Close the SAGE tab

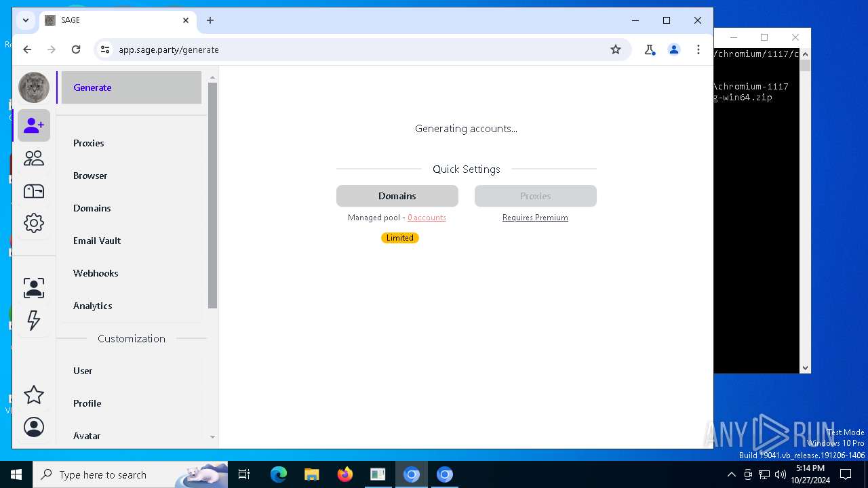tap(186, 20)
